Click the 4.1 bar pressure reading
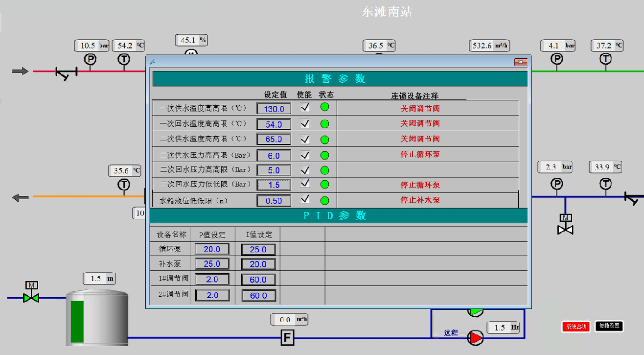The width and height of the screenshot is (644, 355). pos(558,46)
